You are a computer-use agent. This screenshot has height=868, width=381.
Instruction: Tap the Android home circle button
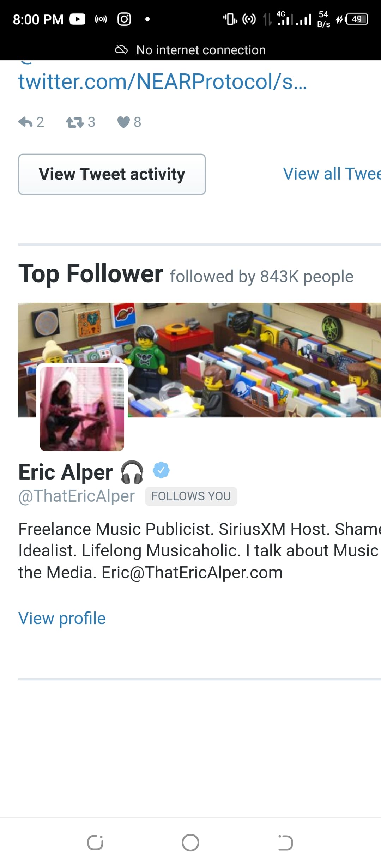[190, 843]
